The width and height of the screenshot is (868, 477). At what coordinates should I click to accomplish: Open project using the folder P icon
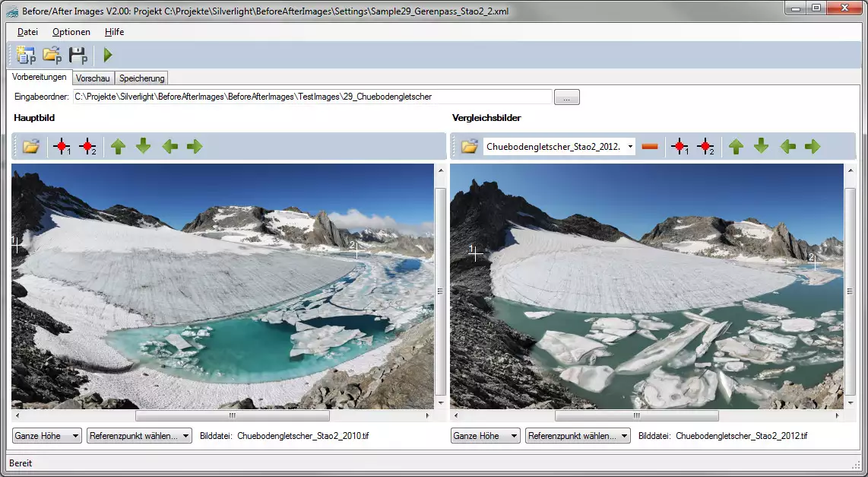point(52,55)
